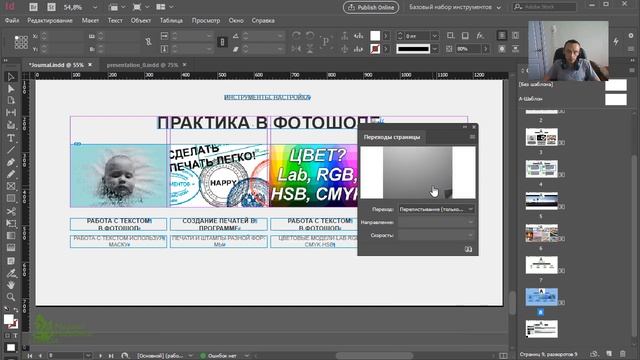Viewport: 640px width, 360px height.
Task: Select the Zoom tool magnifier
Action: (11, 297)
